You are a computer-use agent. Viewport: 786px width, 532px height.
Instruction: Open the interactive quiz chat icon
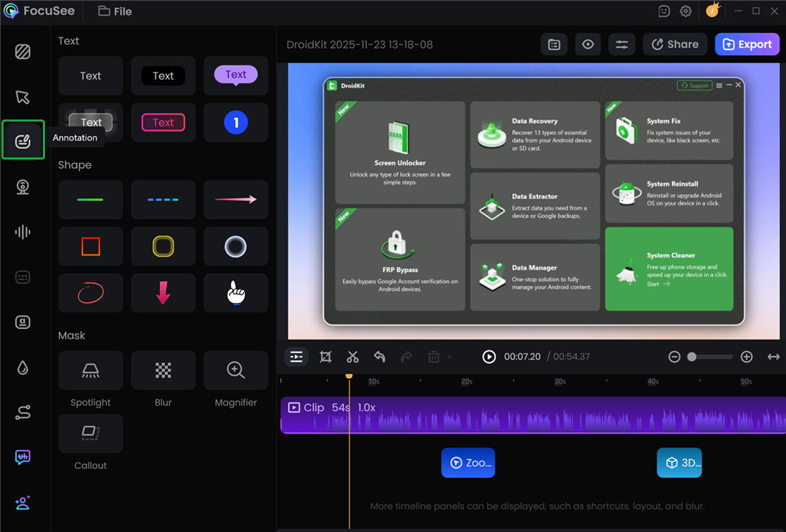coord(22,457)
